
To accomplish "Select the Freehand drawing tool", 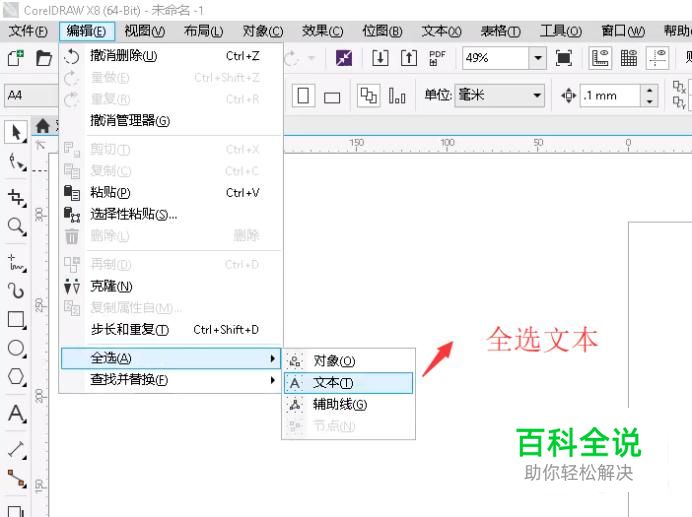I will (16, 262).
